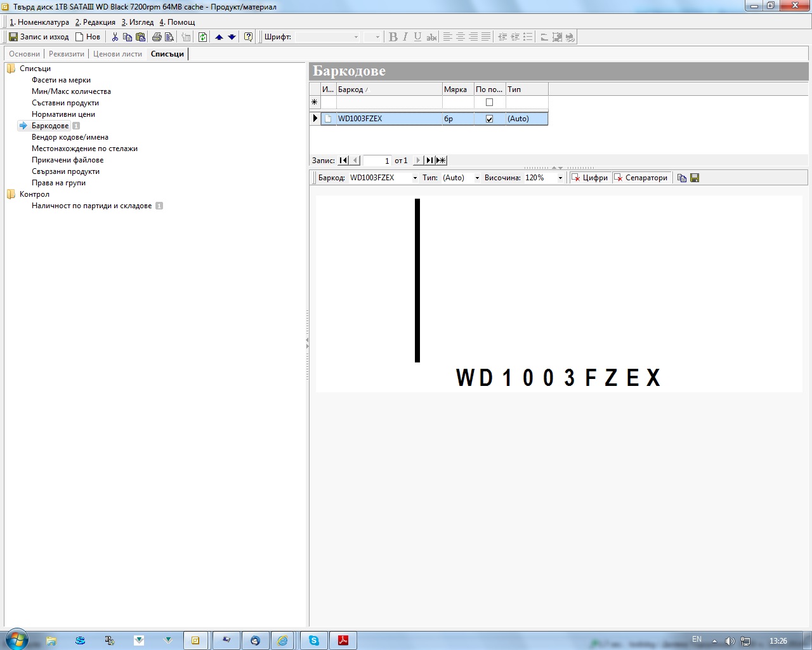Screen dimensions: 812x650
Task: Check the По подразбиране box in new row
Action: tap(489, 102)
